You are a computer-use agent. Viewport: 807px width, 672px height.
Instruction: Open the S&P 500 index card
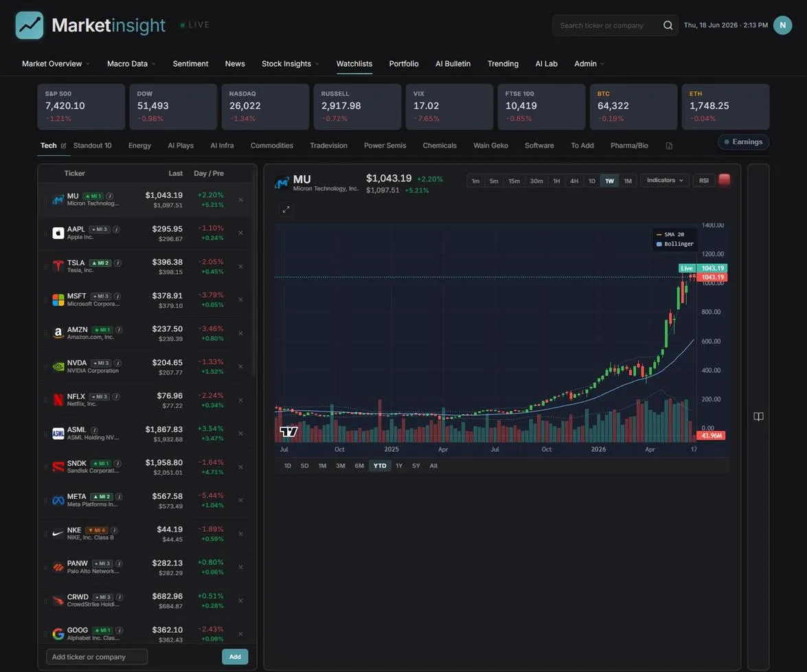point(81,107)
